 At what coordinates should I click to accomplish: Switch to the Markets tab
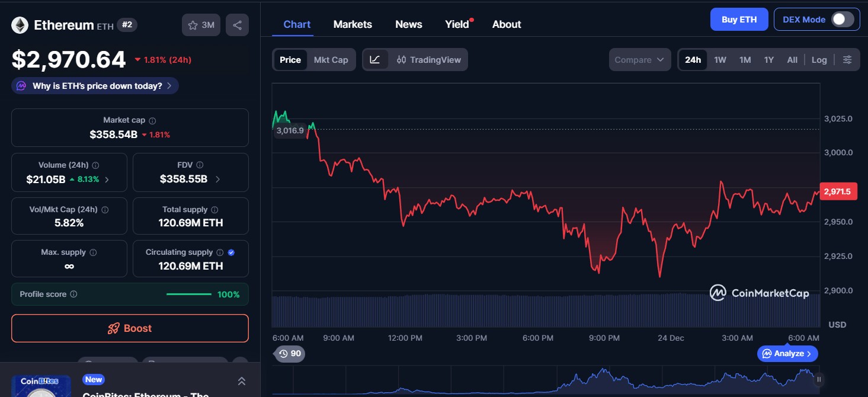353,24
